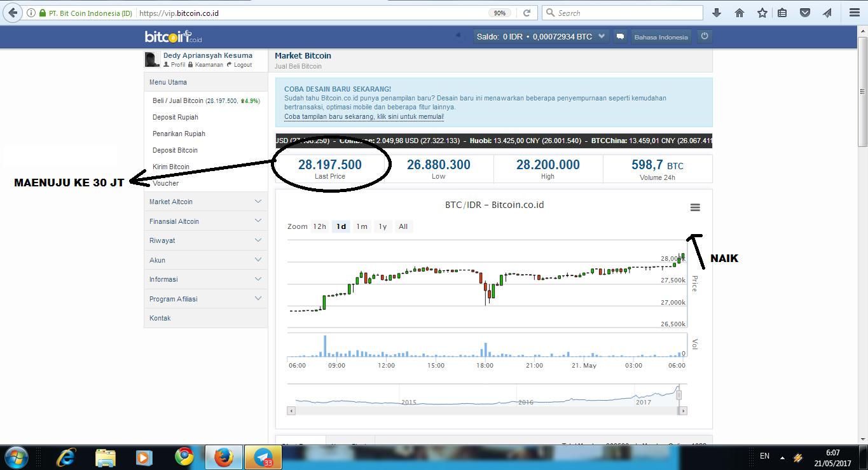This screenshot has height=470, width=868.
Task: Click the 28.200.000 High price value
Action: click(548, 165)
